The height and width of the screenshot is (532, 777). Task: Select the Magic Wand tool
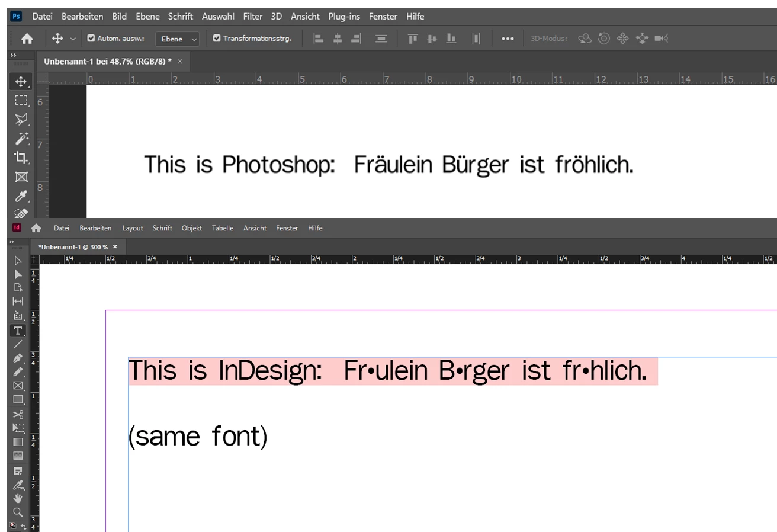coord(21,138)
